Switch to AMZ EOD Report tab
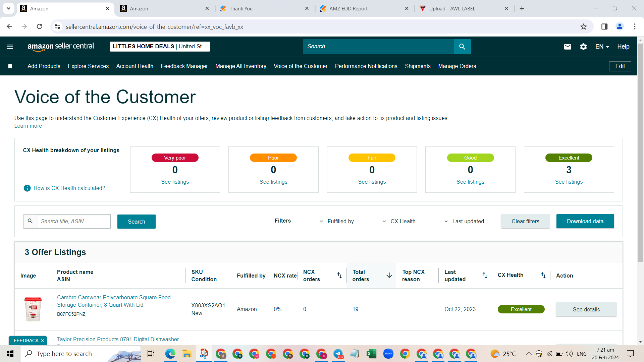 (x=364, y=8)
